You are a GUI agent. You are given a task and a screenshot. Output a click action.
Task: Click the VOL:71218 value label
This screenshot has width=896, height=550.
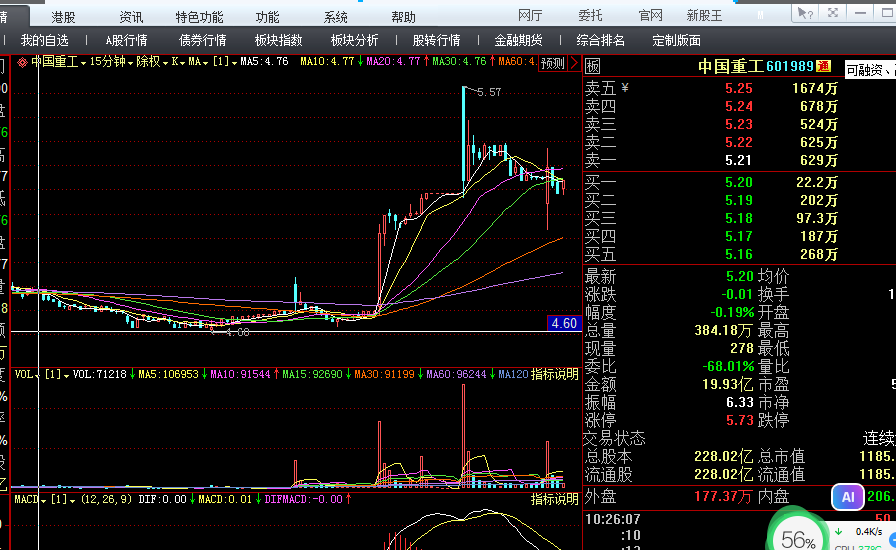pos(99,374)
